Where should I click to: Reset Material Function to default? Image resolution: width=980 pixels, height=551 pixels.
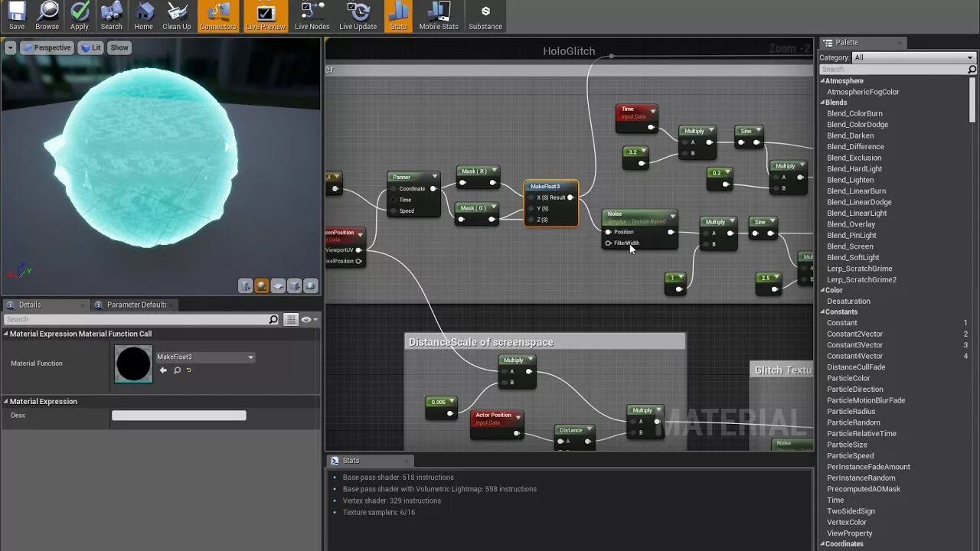pos(188,370)
